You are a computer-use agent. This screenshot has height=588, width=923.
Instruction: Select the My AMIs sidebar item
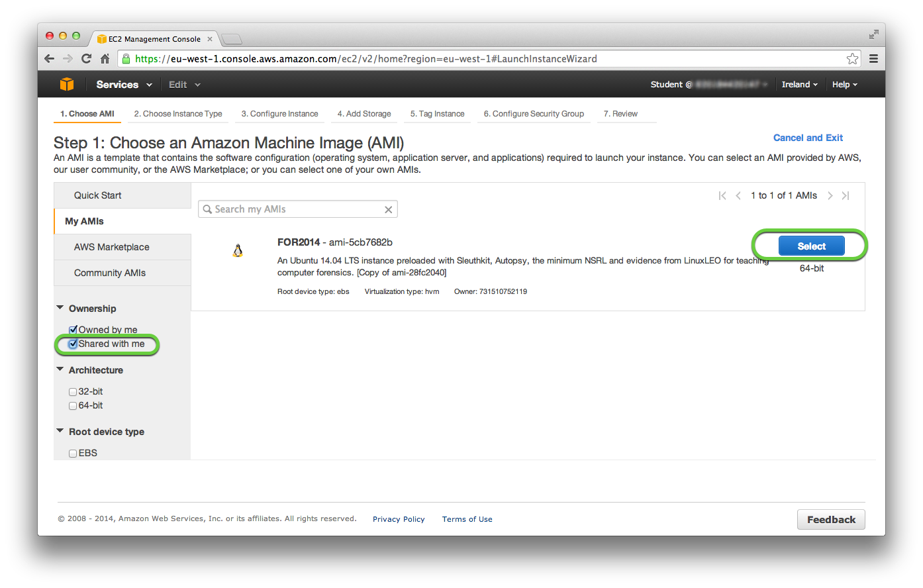coord(122,221)
